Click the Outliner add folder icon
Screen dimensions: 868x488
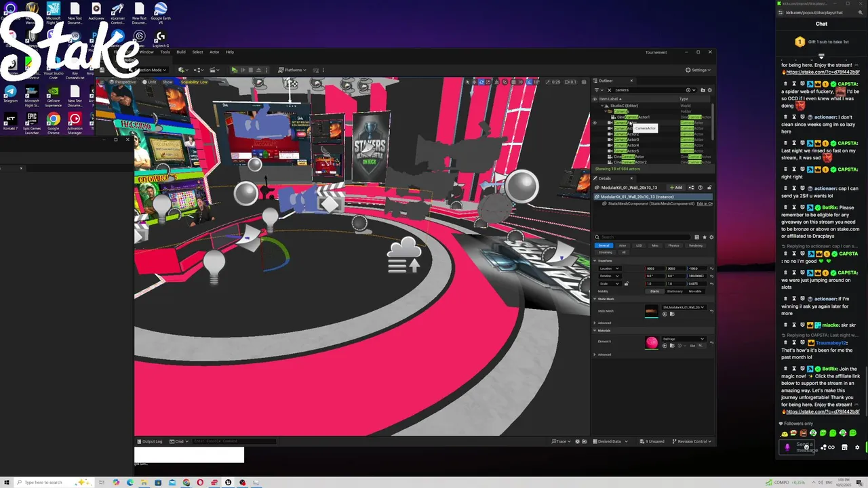coord(703,90)
